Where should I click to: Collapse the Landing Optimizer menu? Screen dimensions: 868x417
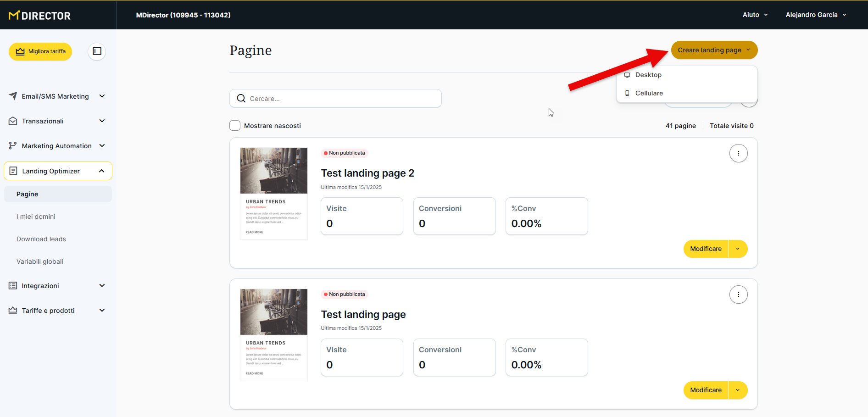point(101,171)
